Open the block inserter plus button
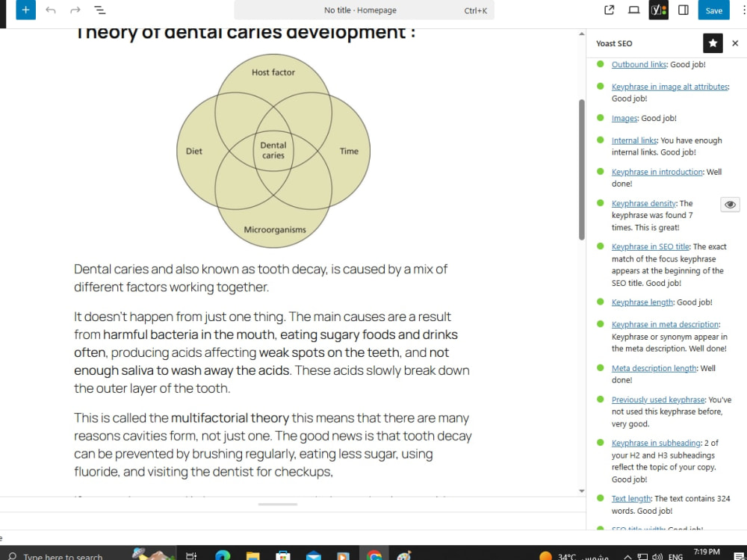Image resolution: width=747 pixels, height=560 pixels. (25, 10)
